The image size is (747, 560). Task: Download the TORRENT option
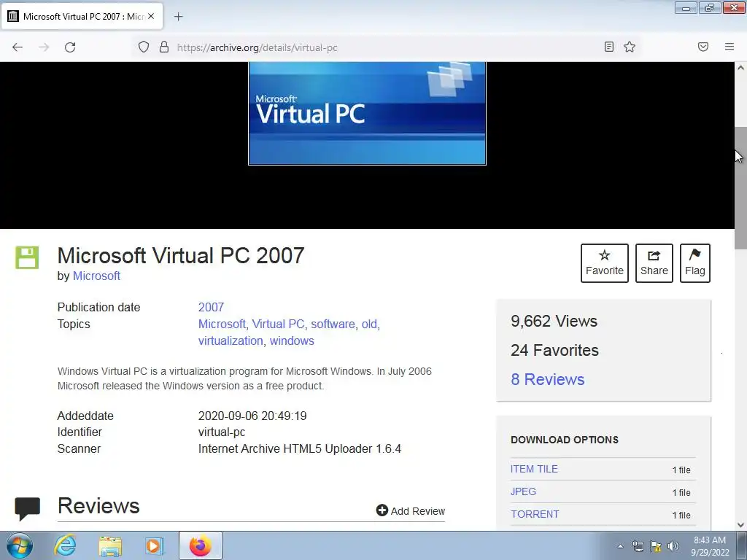pyautogui.click(x=535, y=514)
